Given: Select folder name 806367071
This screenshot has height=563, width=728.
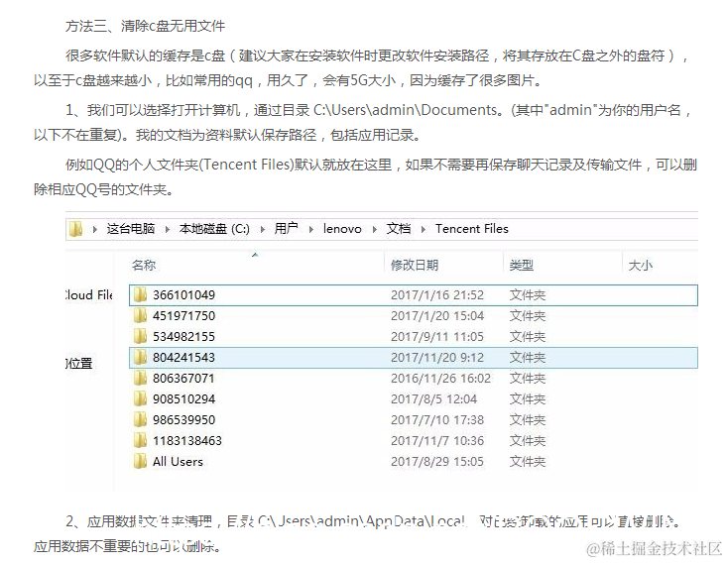Looking at the screenshot, I should coord(183,379).
